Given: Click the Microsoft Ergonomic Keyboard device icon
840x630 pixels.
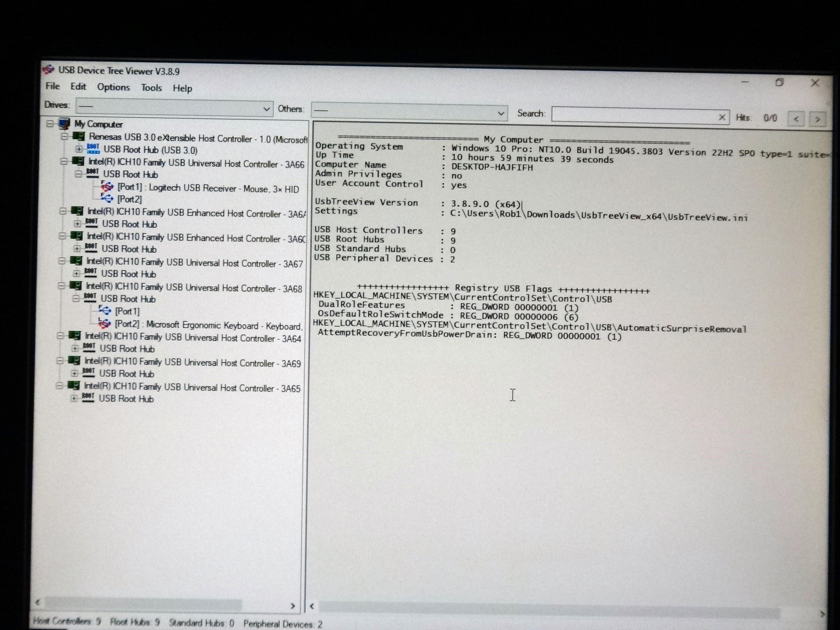Looking at the screenshot, I should point(104,323).
